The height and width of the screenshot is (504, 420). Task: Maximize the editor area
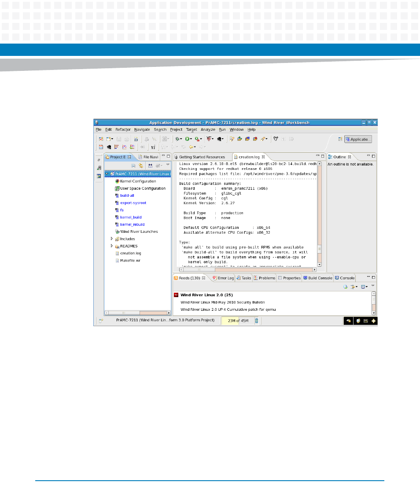[323, 156]
